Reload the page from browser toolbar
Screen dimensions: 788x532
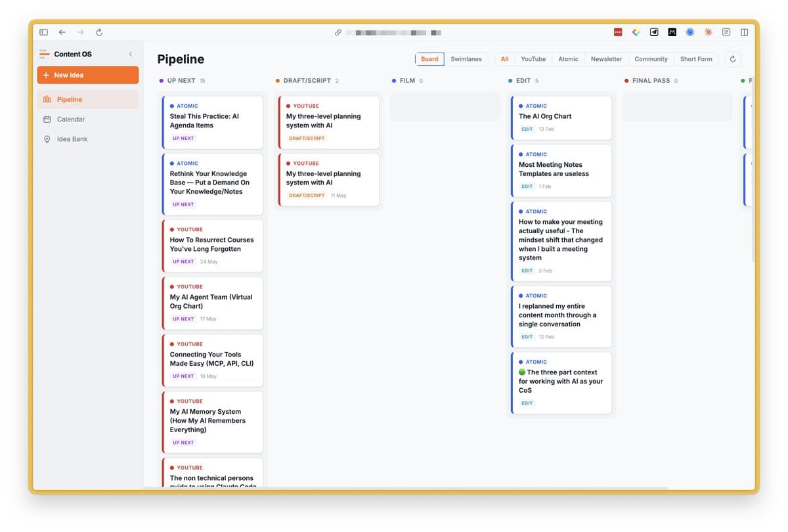click(99, 32)
